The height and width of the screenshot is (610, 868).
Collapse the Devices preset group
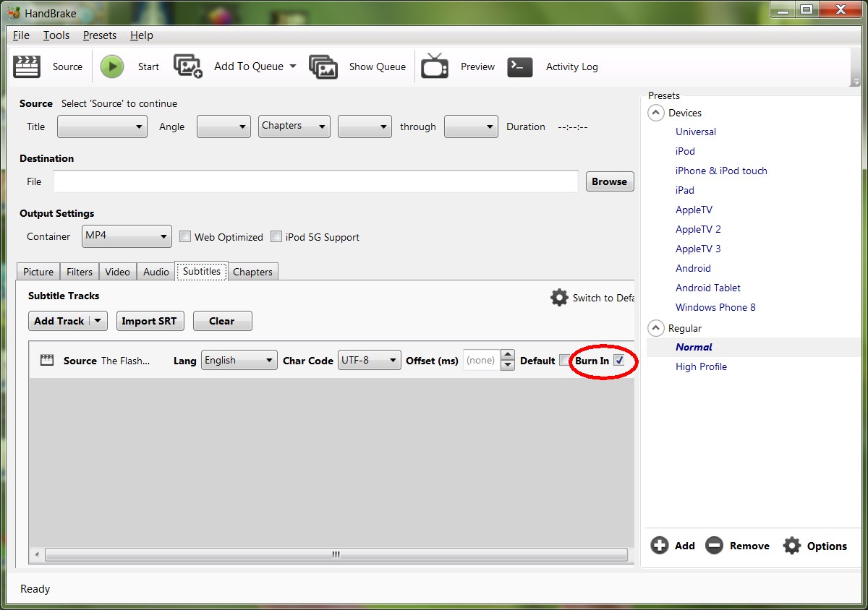(656, 113)
